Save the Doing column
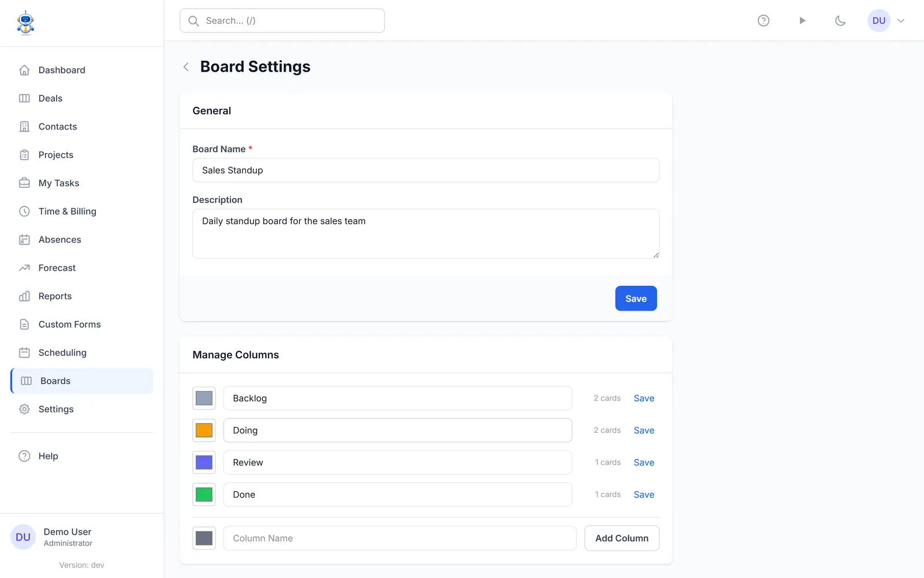The image size is (924, 578). point(644,431)
